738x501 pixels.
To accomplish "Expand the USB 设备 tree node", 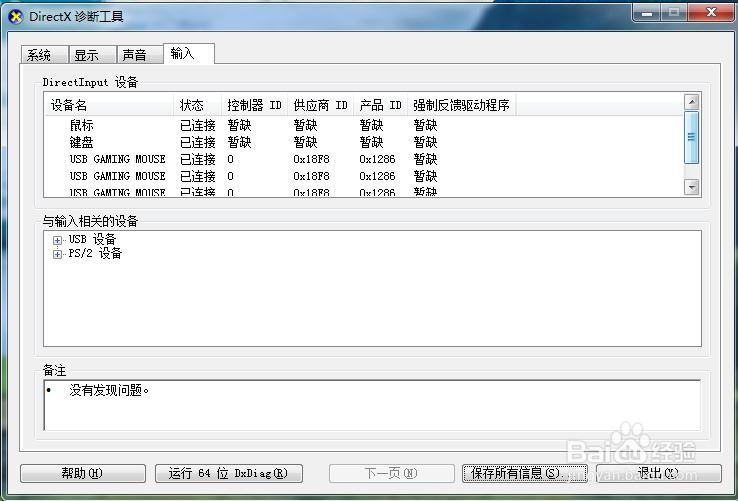I will pyautogui.click(x=57, y=240).
